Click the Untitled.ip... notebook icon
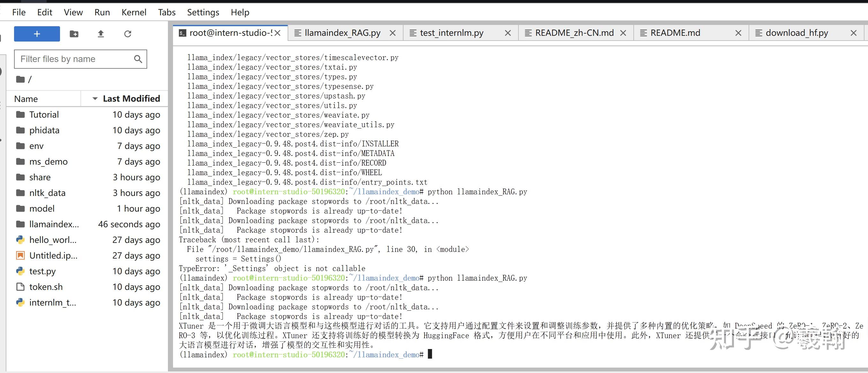 (20, 256)
